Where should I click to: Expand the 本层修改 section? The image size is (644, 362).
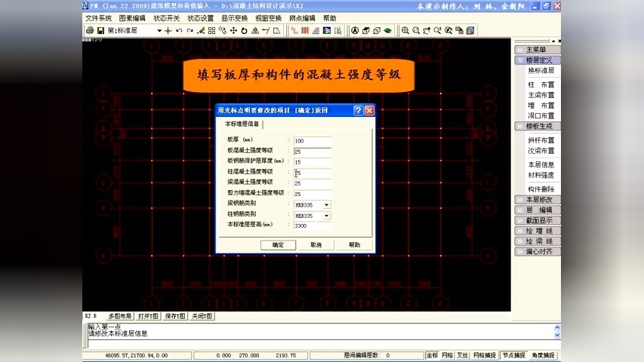538,199
